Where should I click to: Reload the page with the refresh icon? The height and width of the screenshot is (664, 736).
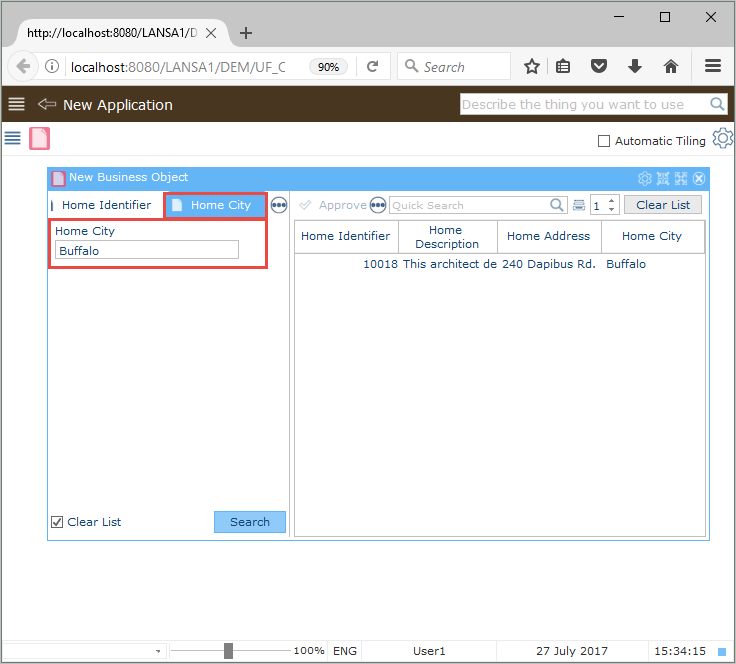pyautogui.click(x=372, y=66)
